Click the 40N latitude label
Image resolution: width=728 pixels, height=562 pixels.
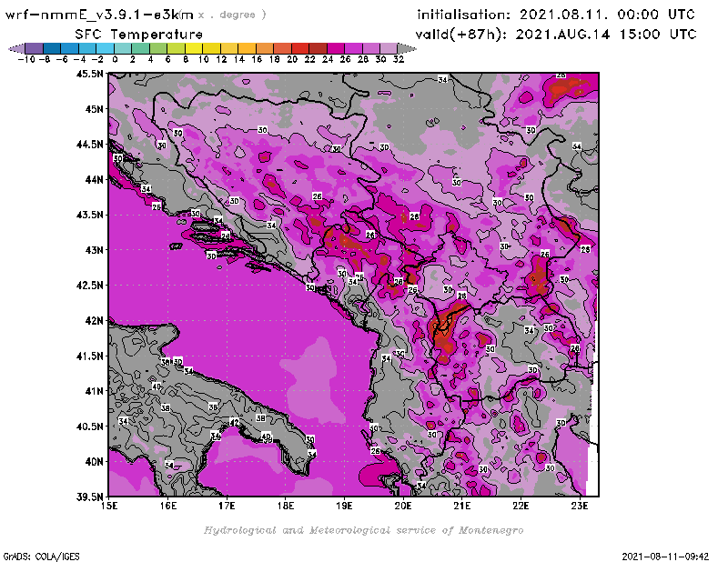[94, 461]
